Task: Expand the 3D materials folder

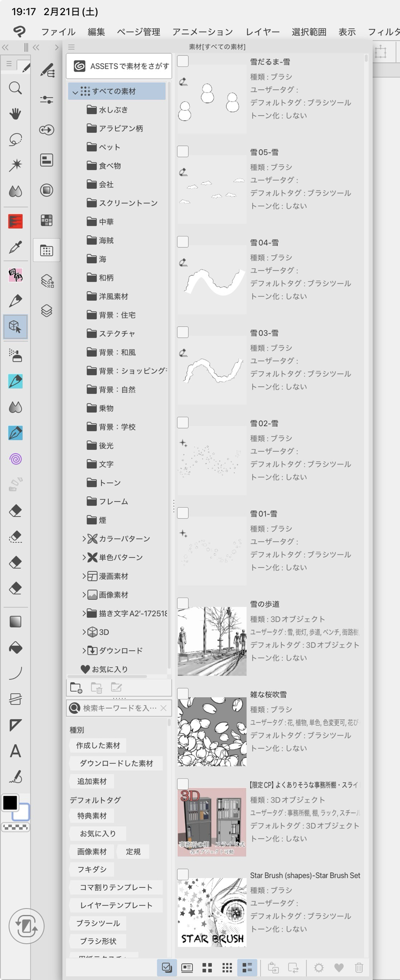Action: 84,632
